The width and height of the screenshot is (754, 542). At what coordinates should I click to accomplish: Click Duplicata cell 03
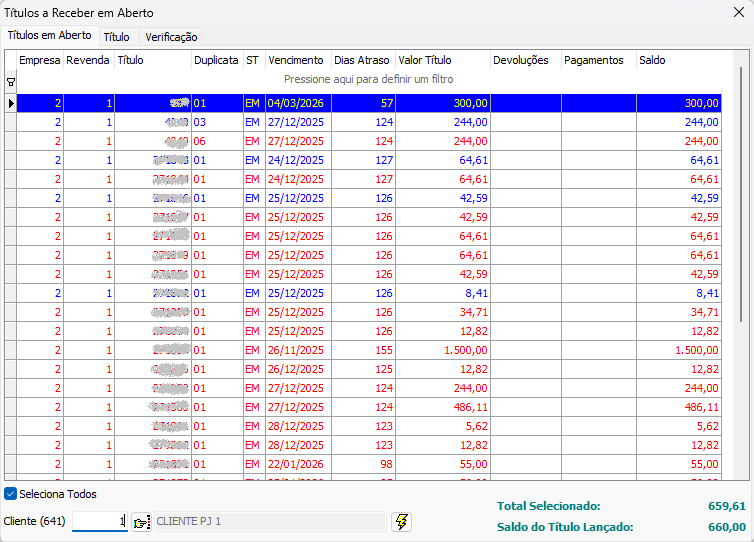tap(217, 122)
